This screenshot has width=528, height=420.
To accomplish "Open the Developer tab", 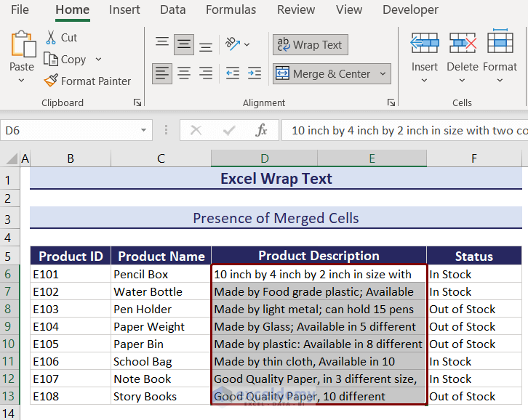I will pyautogui.click(x=410, y=9).
